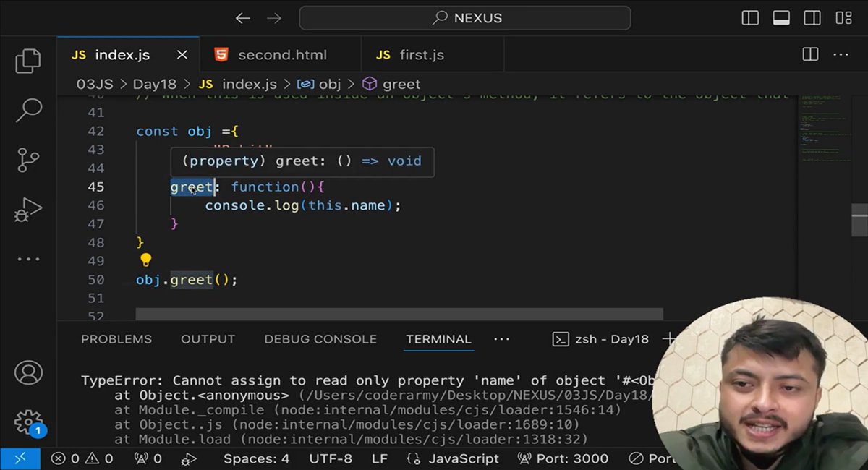Image resolution: width=868 pixels, height=470 pixels.
Task: Click the Port: 3000 Live Server item
Action: [x=563, y=458]
